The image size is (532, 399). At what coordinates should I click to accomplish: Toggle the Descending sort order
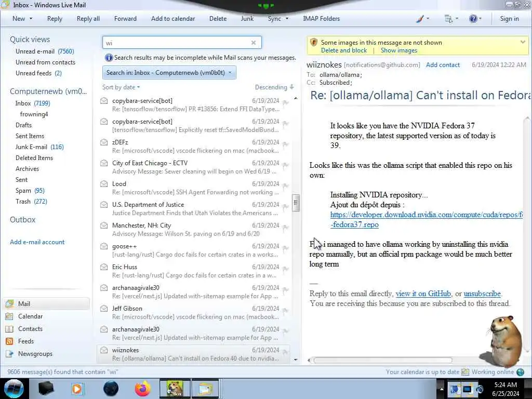(x=274, y=87)
